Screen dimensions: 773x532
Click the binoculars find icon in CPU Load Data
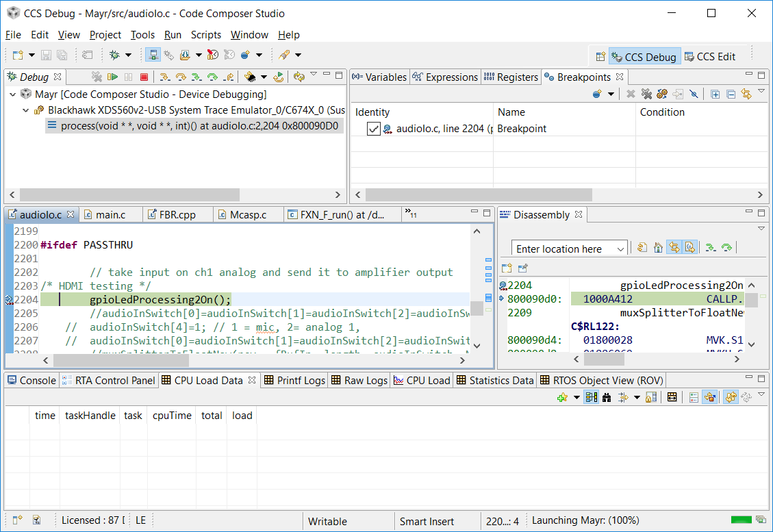click(607, 397)
